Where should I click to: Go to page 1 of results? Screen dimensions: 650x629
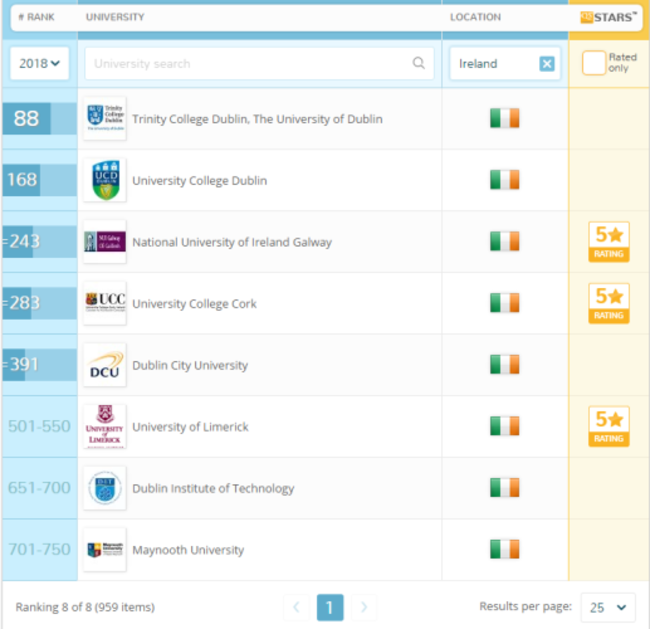tap(330, 607)
